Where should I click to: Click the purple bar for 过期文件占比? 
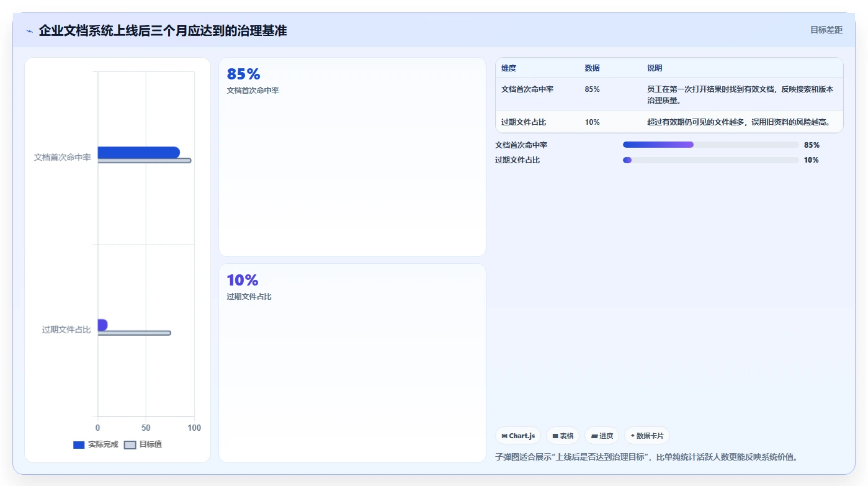coord(102,325)
